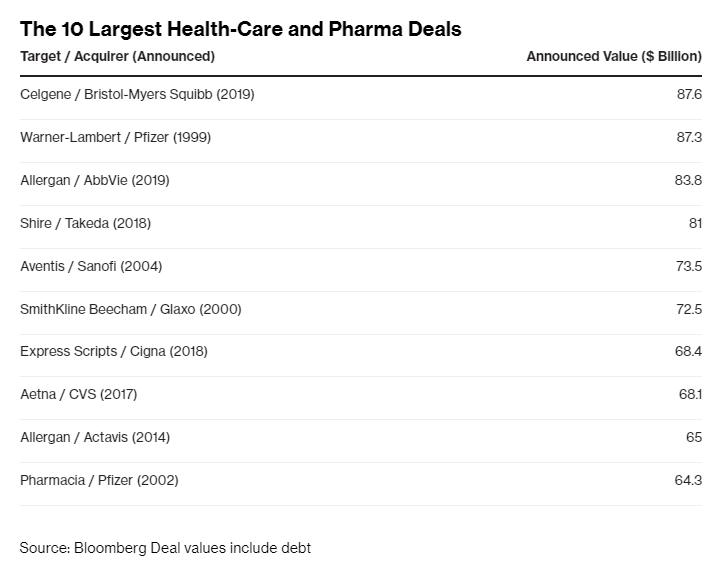Select the 64.3 announced value
The width and height of the screenshot is (724, 569).
(689, 480)
